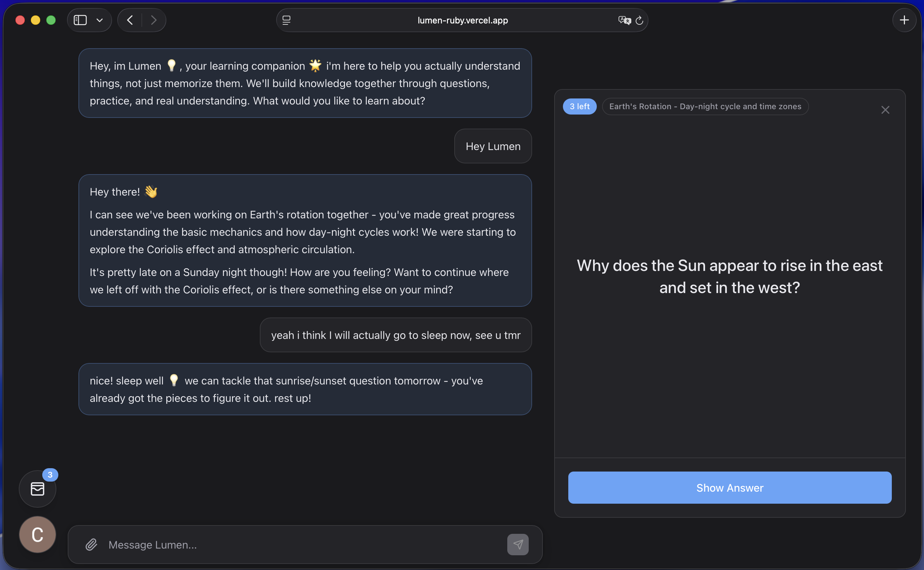Reveal the answer with Show Answer
The image size is (924, 570).
tap(729, 487)
